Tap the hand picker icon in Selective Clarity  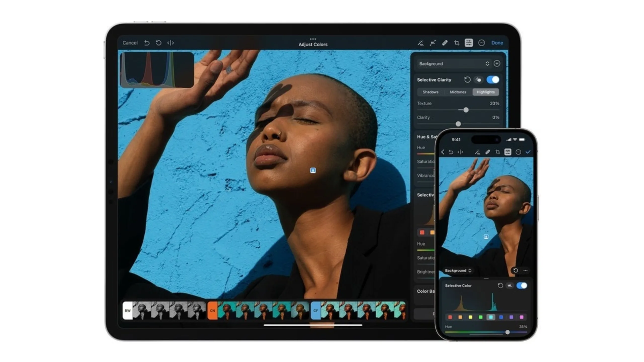478,80
